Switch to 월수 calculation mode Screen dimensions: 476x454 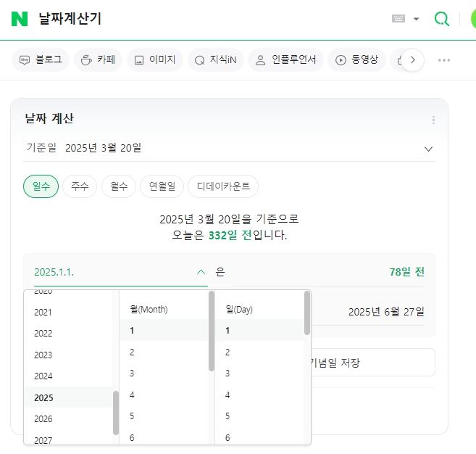[119, 186]
